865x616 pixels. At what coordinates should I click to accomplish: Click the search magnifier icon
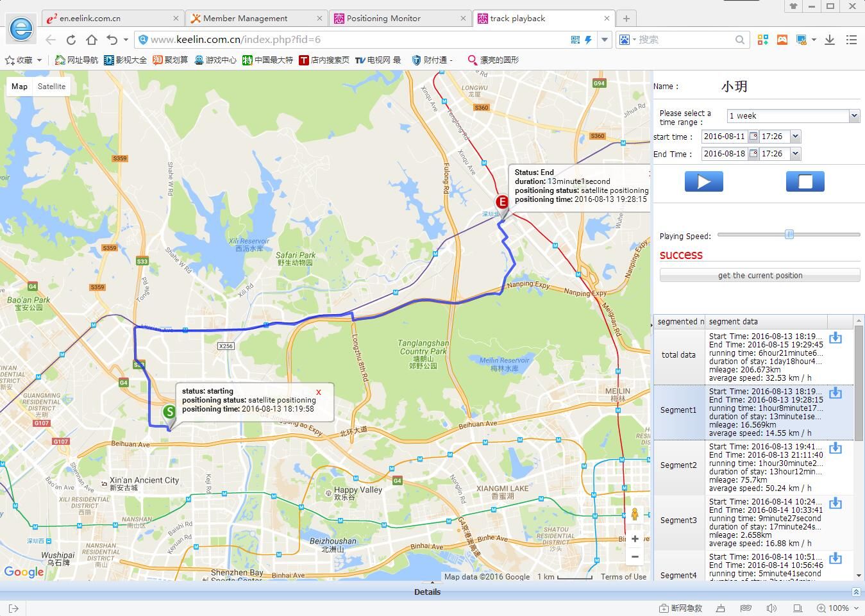pyautogui.click(x=740, y=40)
